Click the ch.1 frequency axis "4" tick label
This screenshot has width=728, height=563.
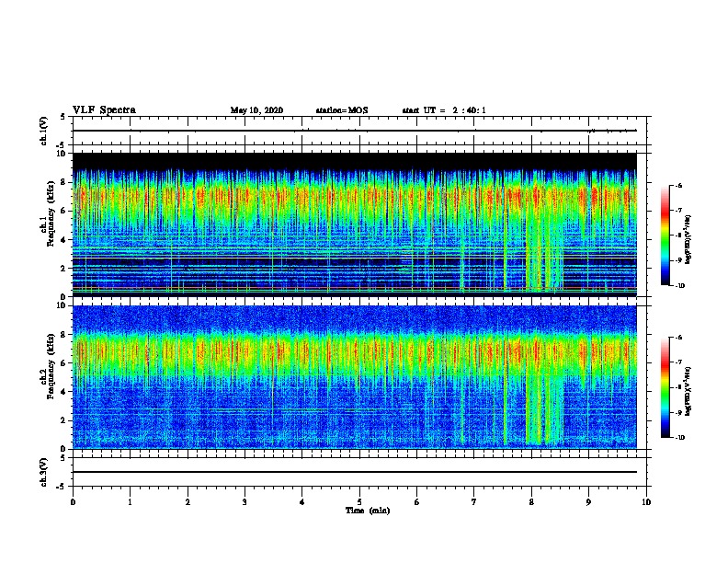(x=64, y=240)
